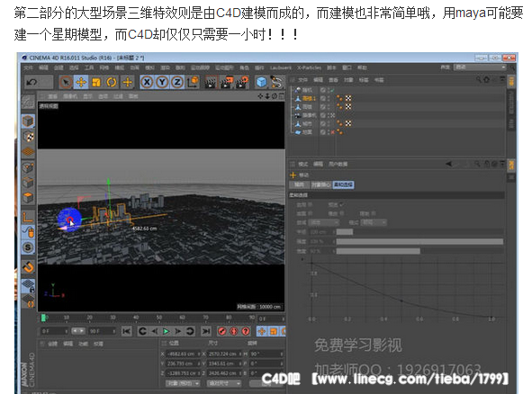
Task: Click the viewport rotate navigation icon
Action: point(275,96)
